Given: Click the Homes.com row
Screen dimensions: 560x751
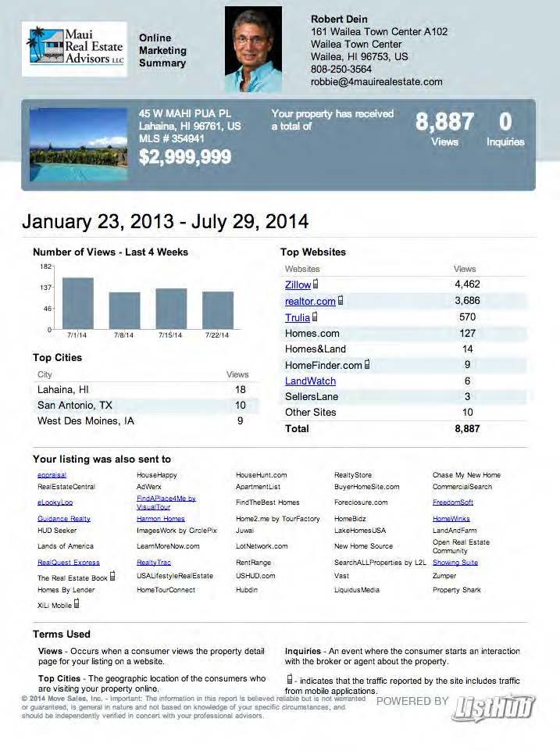Looking at the screenshot, I should (x=403, y=334).
